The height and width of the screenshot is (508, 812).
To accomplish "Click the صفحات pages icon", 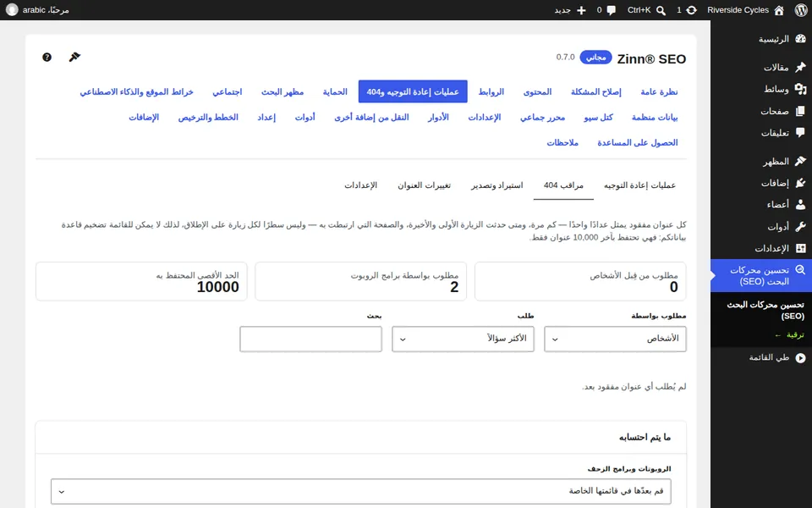I will pos(801,111).
